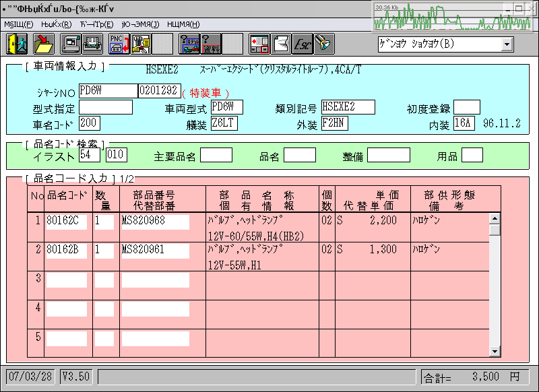Click the flashlight icon in toolbar
This screenshot has height=392, width=539.
click(x=324, y=44)
